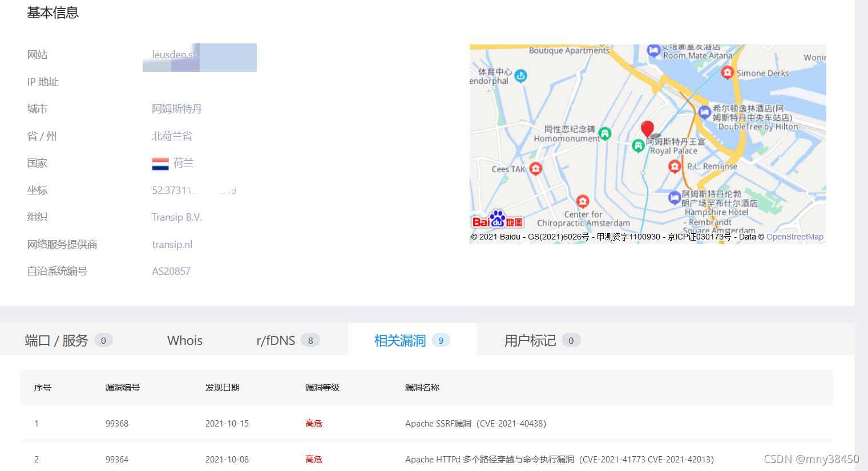Open the OpenStreetMap attribution link
Screen dimensions: 868x471
795,237
